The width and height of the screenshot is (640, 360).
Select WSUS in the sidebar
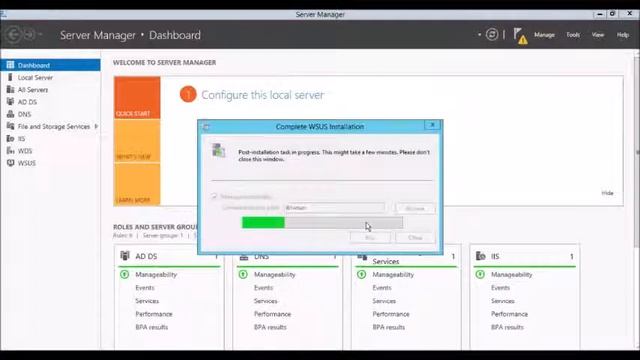point(50,163)
